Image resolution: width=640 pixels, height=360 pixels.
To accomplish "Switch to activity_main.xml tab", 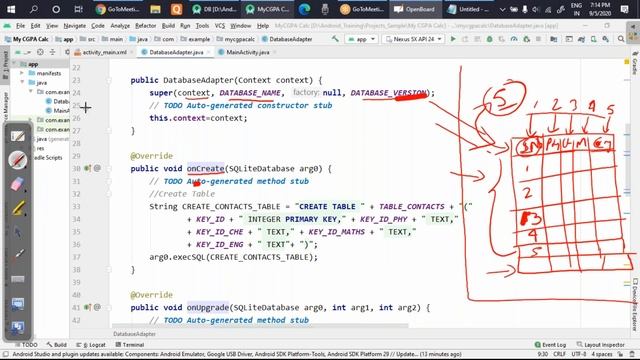I will pyautogui.click(x=104, y=52).
